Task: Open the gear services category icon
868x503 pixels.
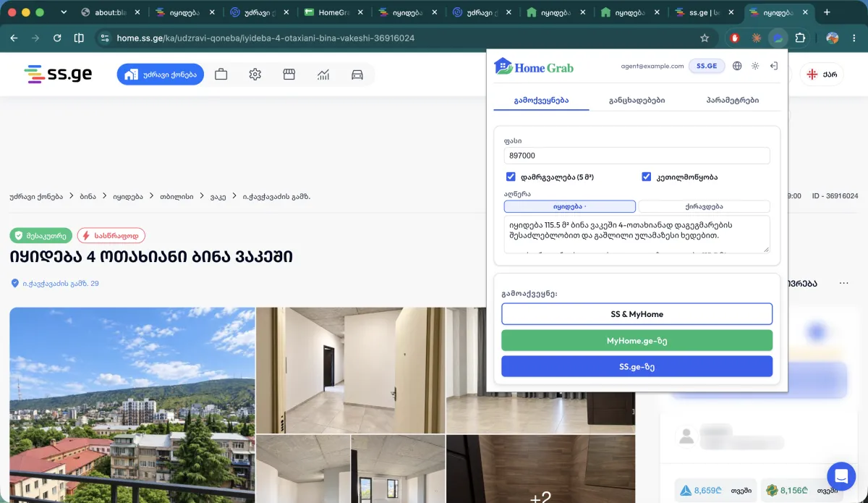Action: (255, 75)
